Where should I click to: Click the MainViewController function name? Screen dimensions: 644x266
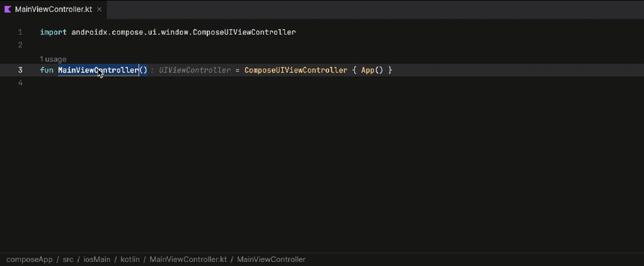(98, 70)
